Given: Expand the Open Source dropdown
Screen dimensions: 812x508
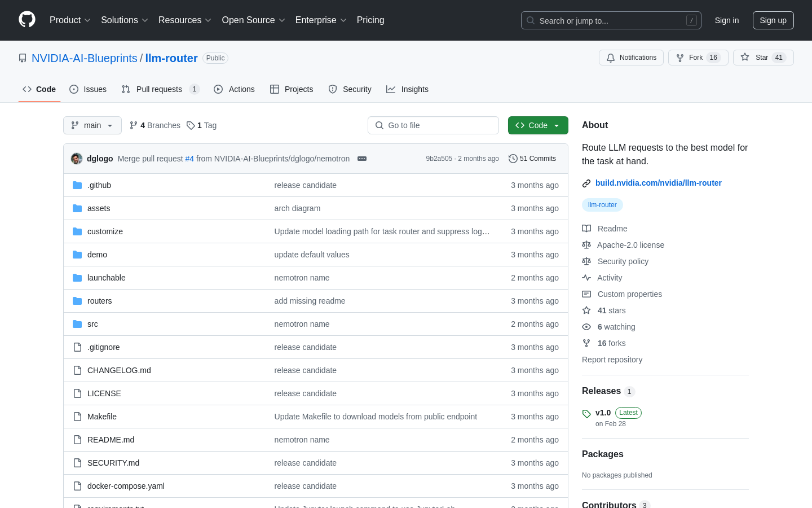Looking at the screenshot, I should (254, 20).
